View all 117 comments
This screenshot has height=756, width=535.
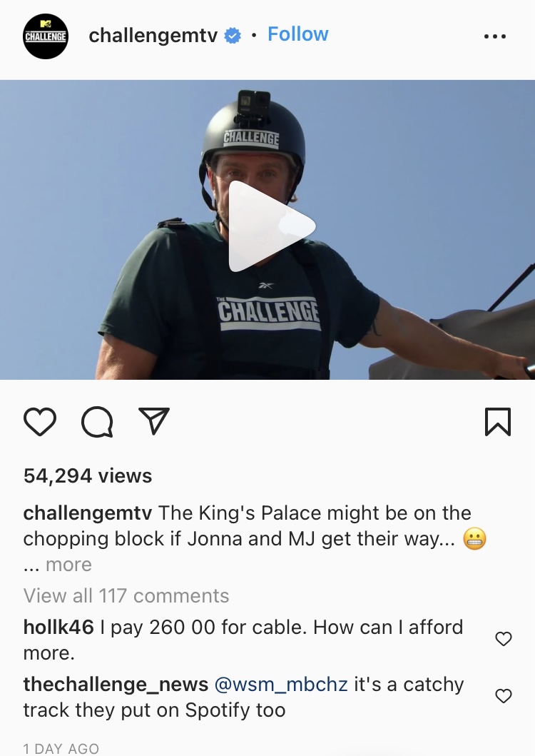126,595
